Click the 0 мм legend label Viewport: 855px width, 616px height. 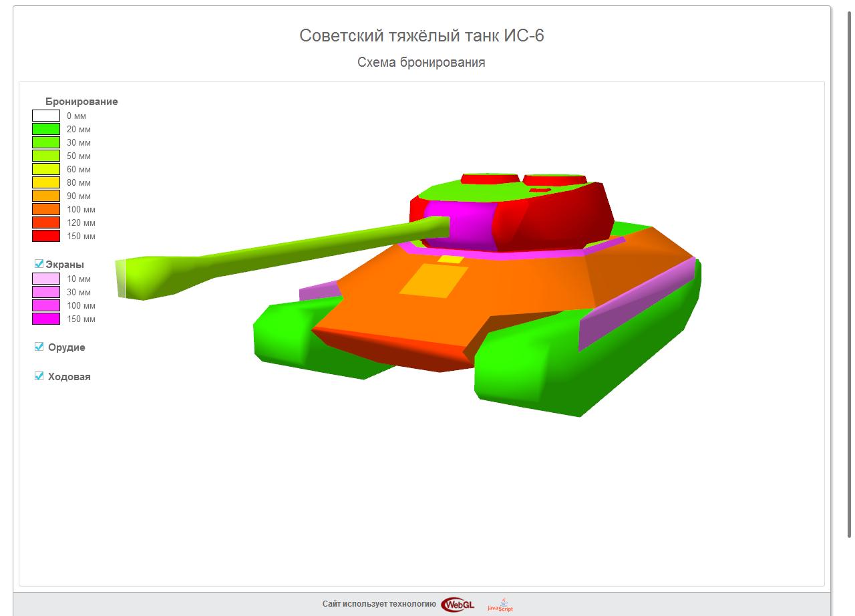(x=76, y=116)
